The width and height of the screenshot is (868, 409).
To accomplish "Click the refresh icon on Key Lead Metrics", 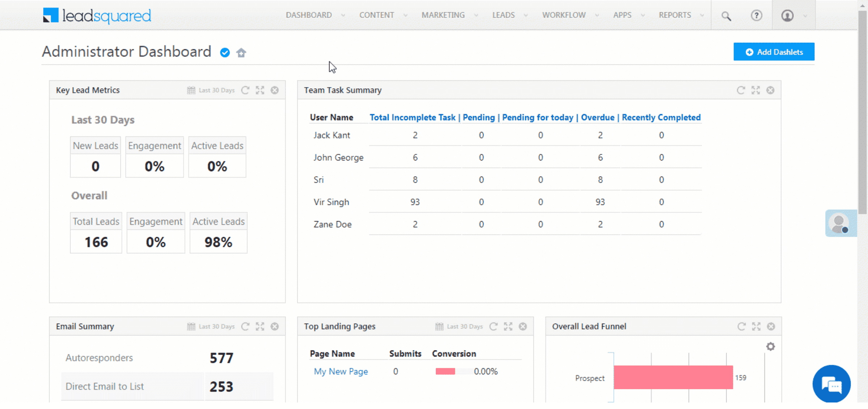I will 245,90.
